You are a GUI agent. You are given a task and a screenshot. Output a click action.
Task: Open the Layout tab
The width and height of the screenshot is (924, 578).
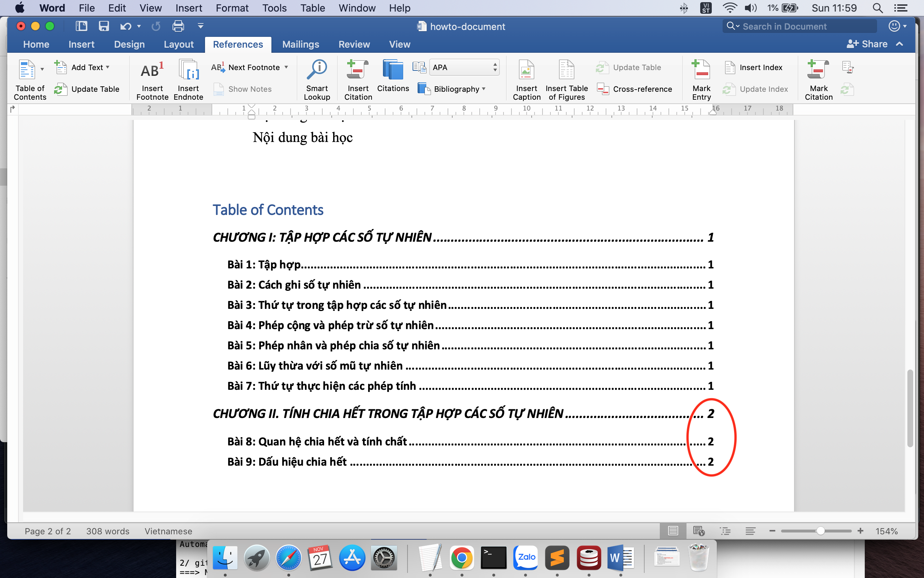pyautogui.click(x=178, y=44)
